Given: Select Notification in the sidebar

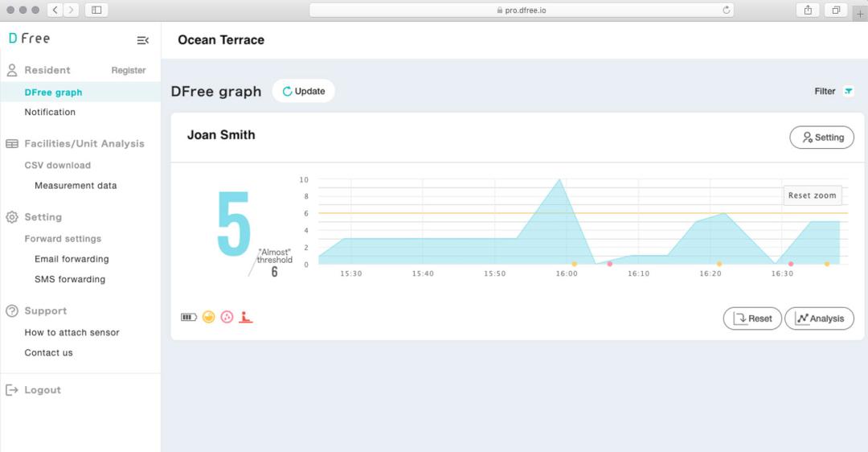Looking at the screenshot, I should coord(50,113).
